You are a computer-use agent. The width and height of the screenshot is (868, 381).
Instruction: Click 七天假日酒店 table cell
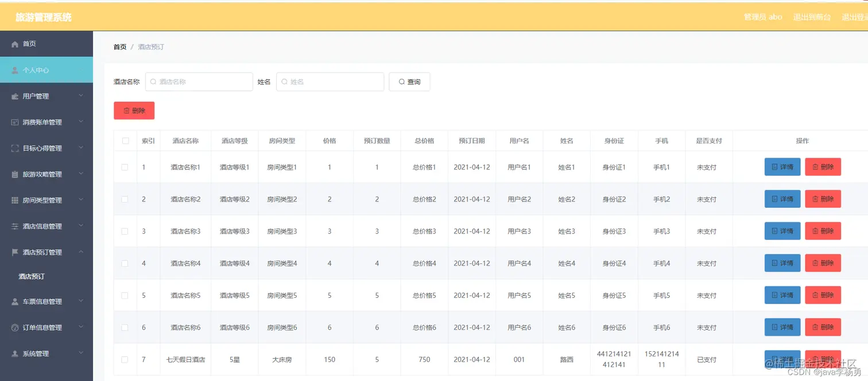[185, 360]
